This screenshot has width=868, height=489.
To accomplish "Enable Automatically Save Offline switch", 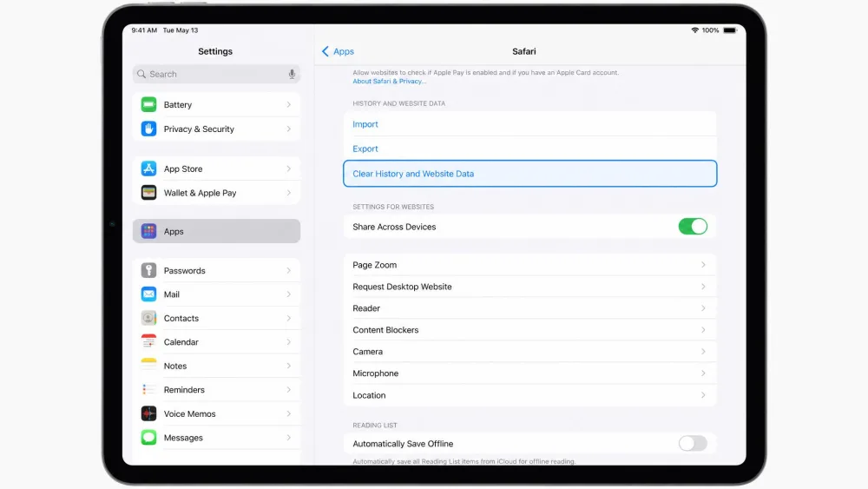I will pyautogui.click(x=693, y=444).
